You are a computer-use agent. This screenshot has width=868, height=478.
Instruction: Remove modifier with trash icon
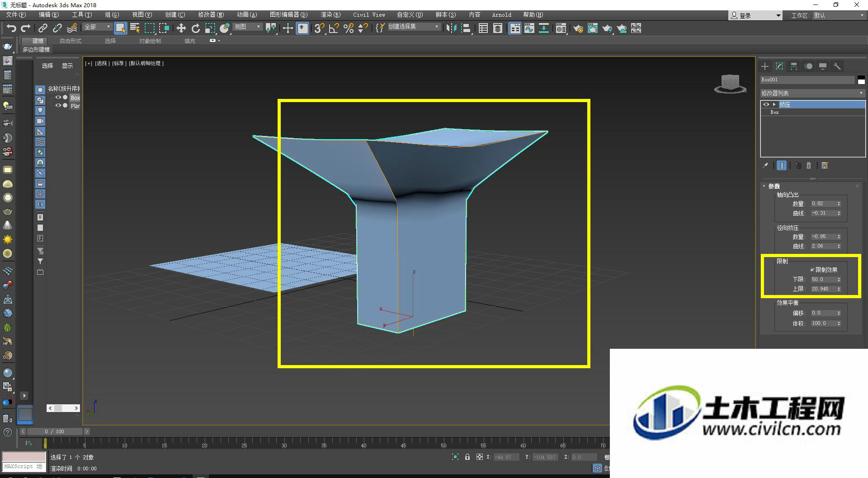[809, 166]
